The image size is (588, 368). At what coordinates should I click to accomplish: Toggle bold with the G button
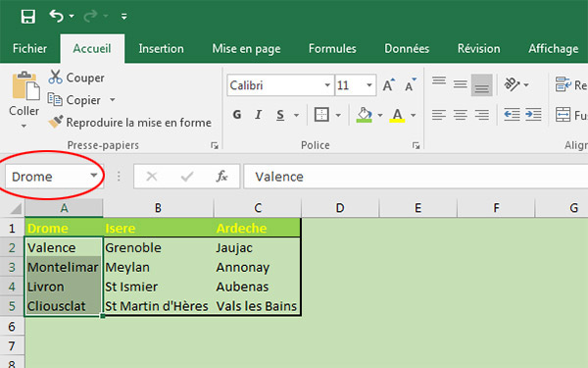(236, 115)
